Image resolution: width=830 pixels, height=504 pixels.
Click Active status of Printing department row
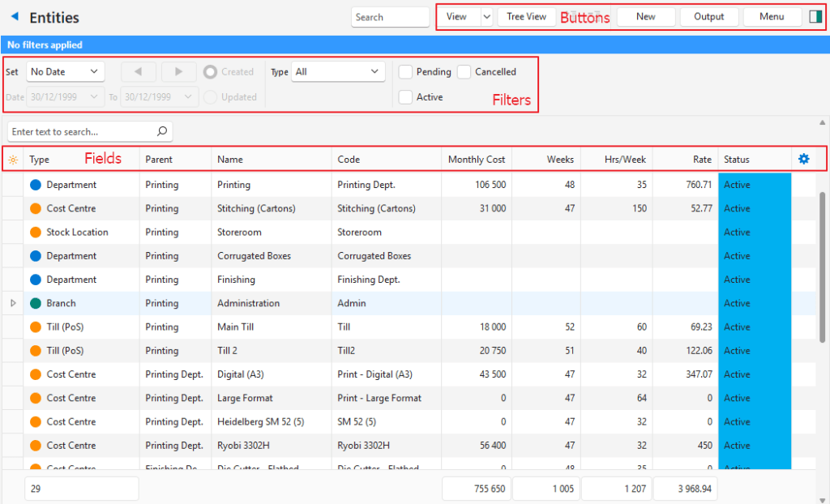tap(755, 185)
